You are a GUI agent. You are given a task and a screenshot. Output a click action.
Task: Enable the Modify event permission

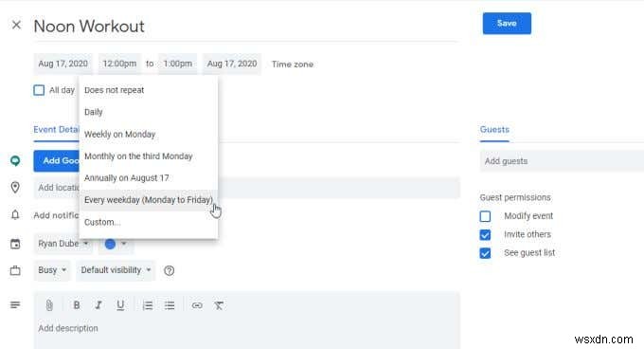point(485,216)
